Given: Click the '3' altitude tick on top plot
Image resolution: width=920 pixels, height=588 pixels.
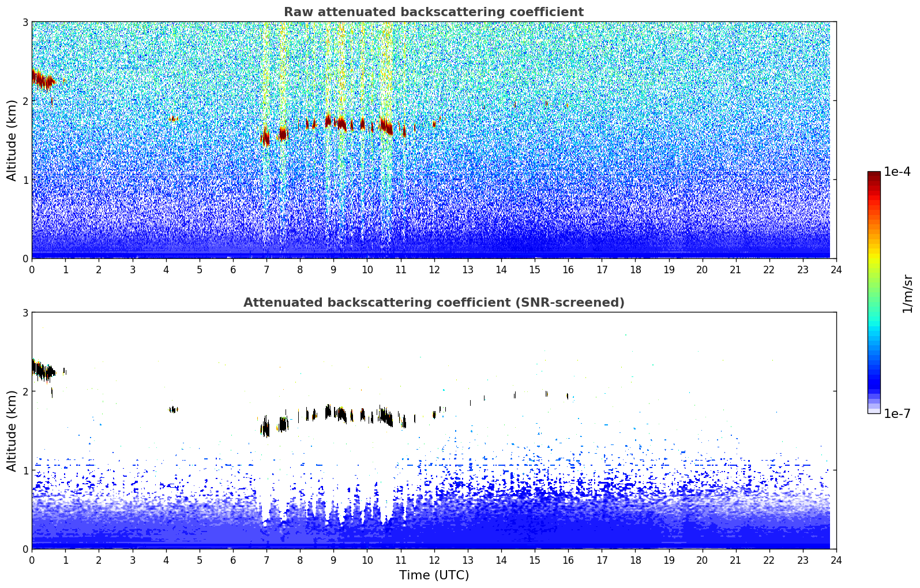Looking at the screenshot, I should coord(25,22).
